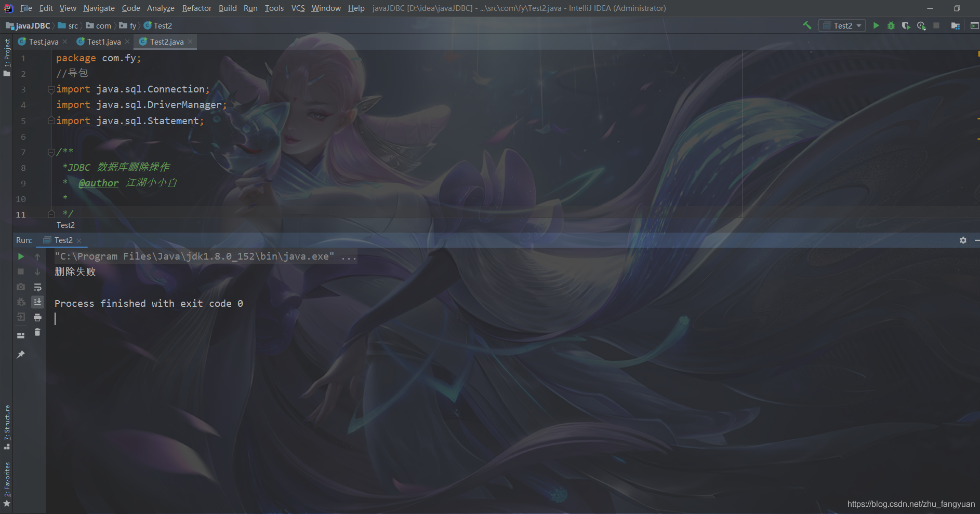Click Test2 class in navigation breadcrumb
The height and width of the screenshot is (514, 980).
tap(158, 25)
